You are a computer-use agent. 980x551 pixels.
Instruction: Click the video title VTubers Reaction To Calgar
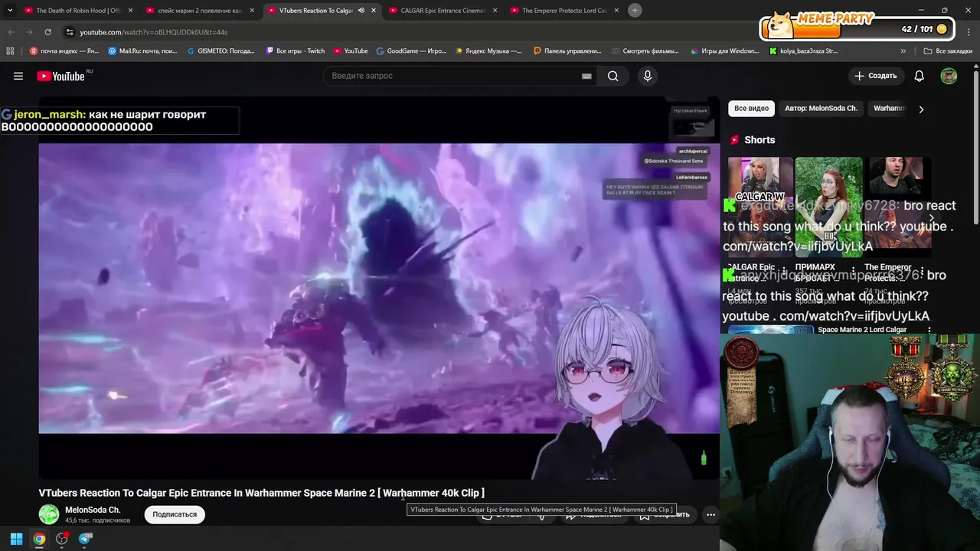[x=262, y=493]
